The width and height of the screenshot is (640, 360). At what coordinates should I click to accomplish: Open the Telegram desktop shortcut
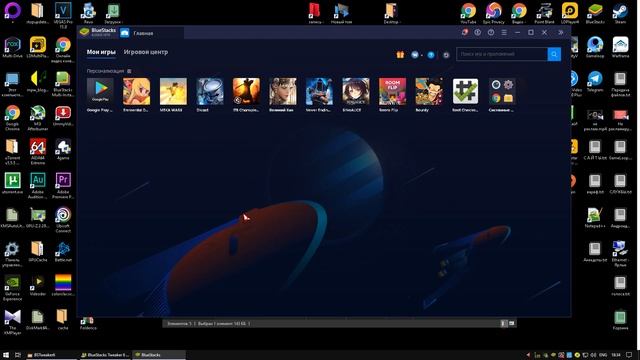tap(595, 81)
